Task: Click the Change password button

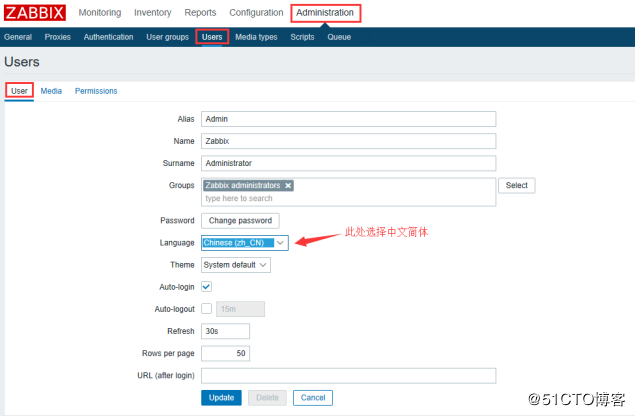Action: [x=240, y=221]
